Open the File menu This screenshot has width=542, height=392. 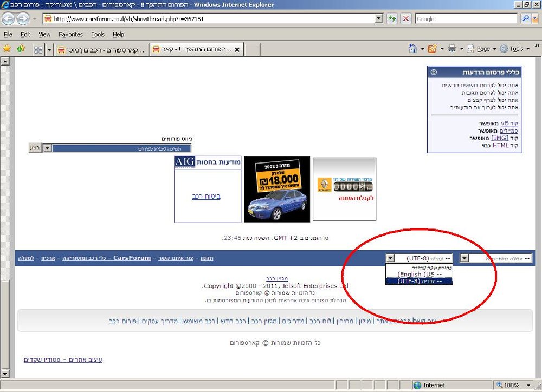(8, 34)
